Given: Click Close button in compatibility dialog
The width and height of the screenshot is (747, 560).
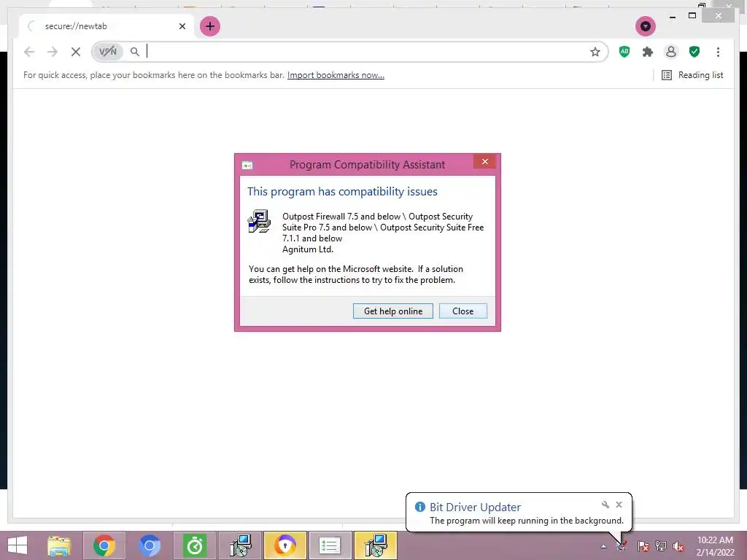Looking at the screenshot, I should coord(463,311).
